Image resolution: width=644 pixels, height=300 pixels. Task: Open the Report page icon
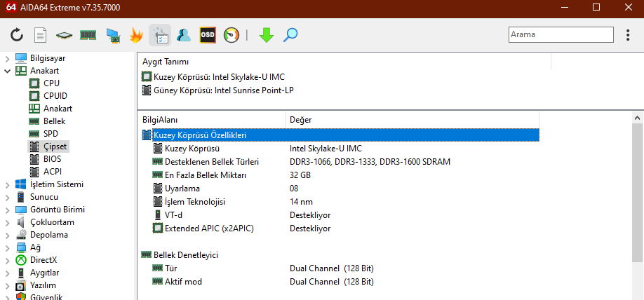[41, 35]
